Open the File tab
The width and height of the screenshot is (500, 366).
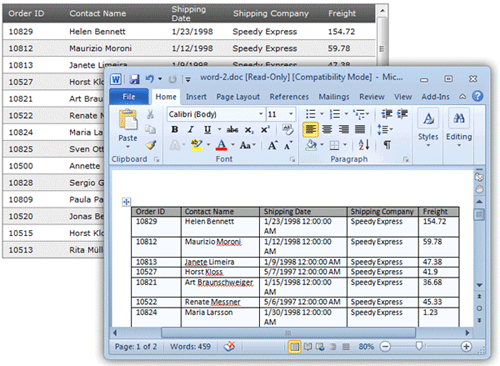[x=129, y=97]
